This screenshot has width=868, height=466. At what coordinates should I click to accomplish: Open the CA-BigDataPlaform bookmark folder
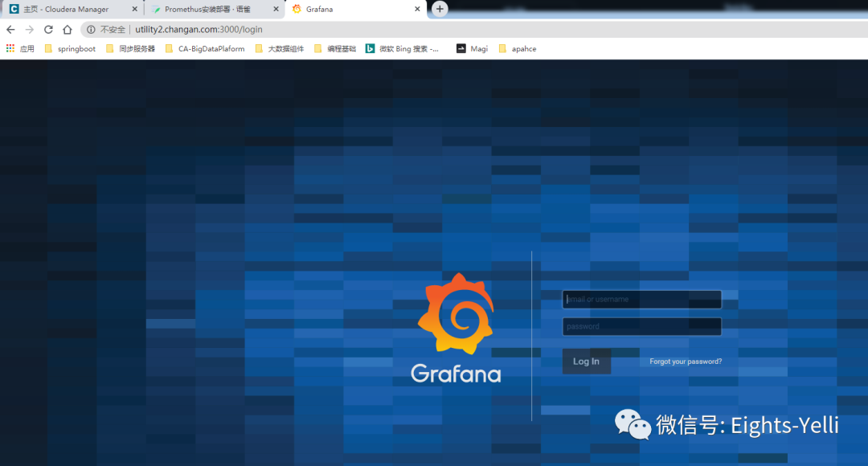coord(206,49)
